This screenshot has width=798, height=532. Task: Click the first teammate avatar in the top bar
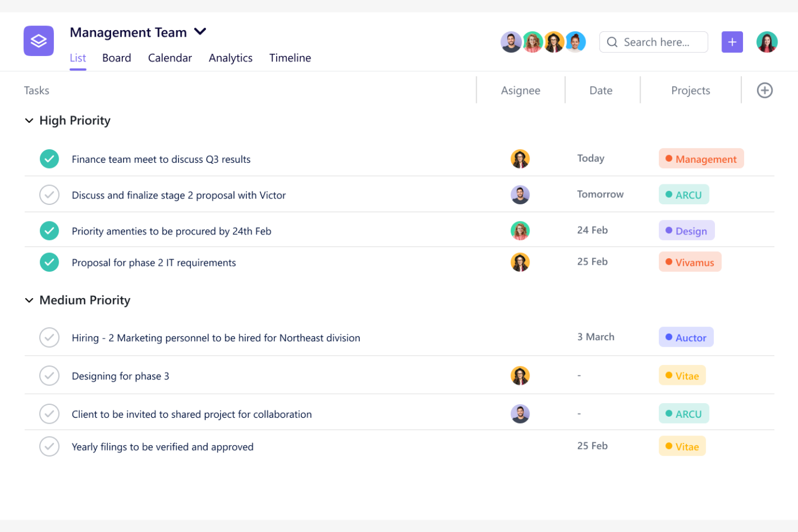(511, 42)
